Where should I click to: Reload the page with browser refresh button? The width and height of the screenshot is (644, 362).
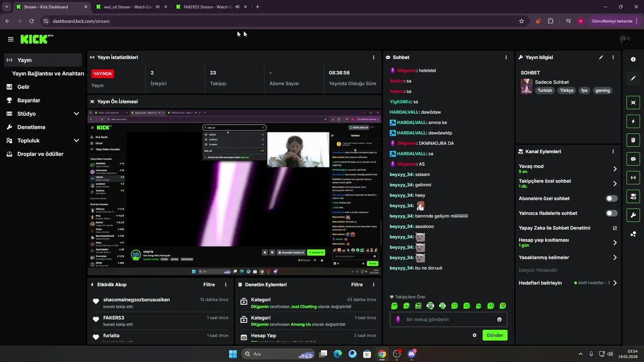(x=31, y=21)
